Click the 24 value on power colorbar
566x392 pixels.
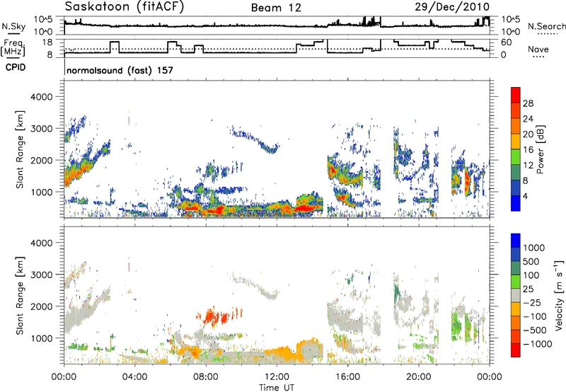point(528,119)
